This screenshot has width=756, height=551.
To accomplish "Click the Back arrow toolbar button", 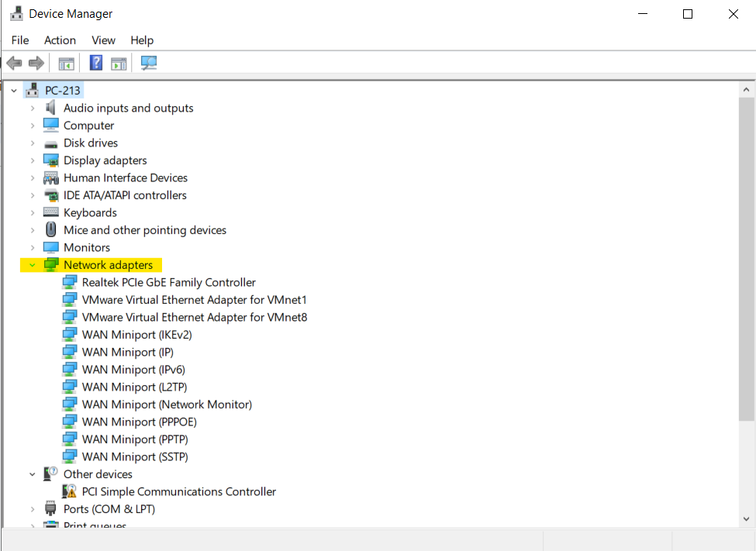I will pyautogui.click(x=14, y=63).
